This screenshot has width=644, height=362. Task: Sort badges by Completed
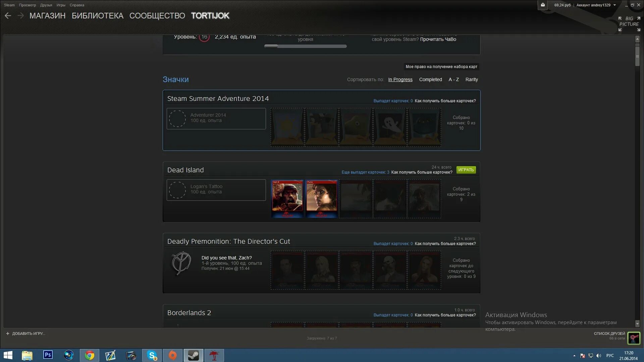[430, 79]
